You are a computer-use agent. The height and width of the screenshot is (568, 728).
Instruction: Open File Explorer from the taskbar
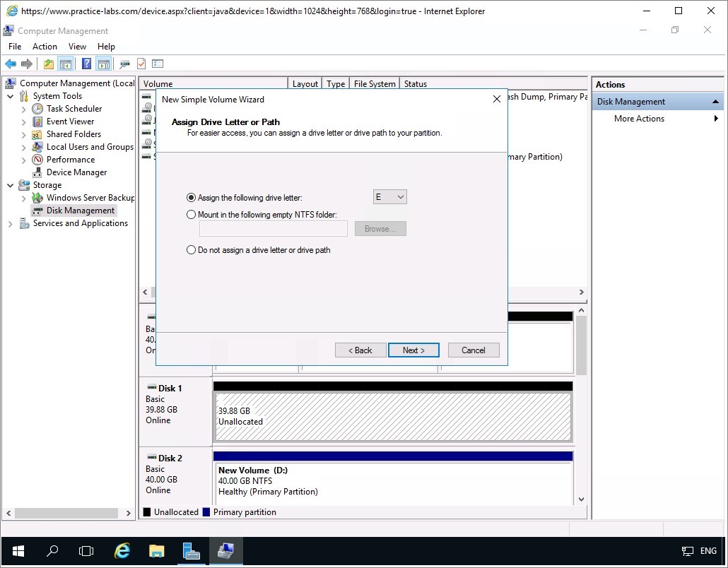[157, 551]
